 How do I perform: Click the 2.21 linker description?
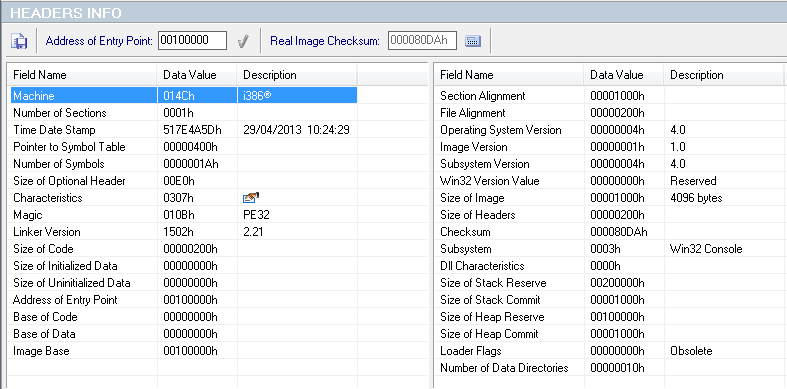click(x=253, y=232)
